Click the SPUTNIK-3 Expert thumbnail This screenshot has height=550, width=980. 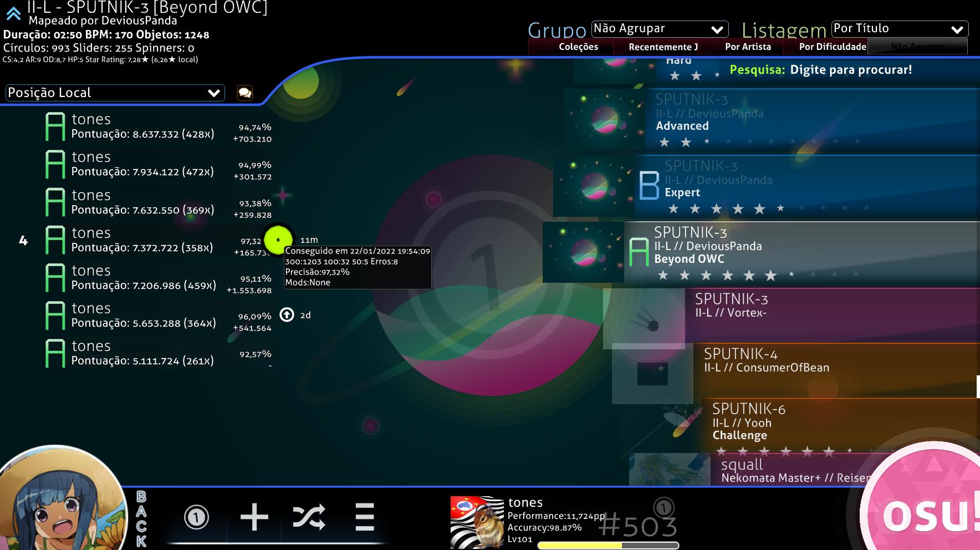(594, 186)
